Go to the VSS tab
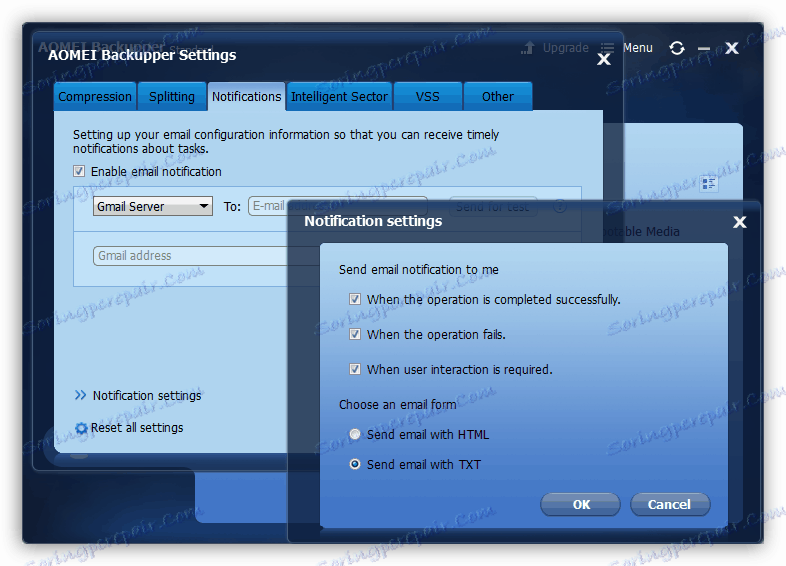Viewport: 786px width, 566px height. point(428,97)
